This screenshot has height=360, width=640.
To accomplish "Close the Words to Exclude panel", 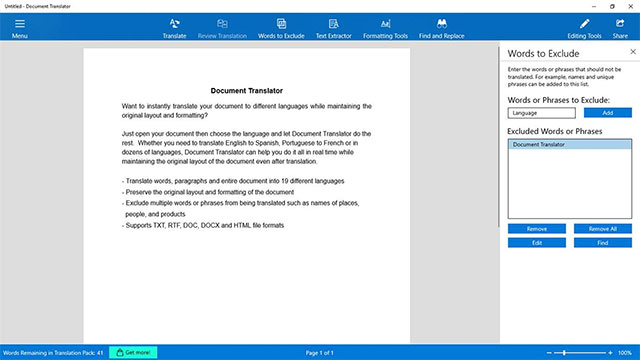I will (633, 51).
